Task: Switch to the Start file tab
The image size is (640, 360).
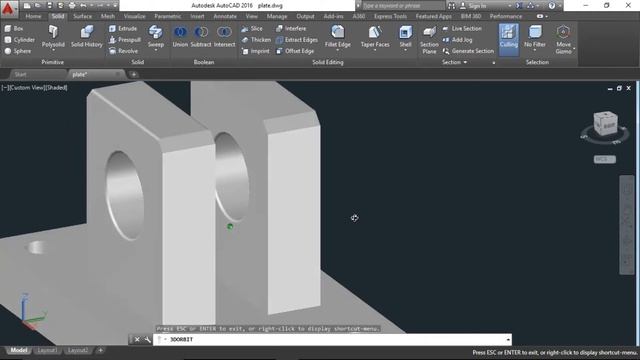Action: tap(20, 74)
